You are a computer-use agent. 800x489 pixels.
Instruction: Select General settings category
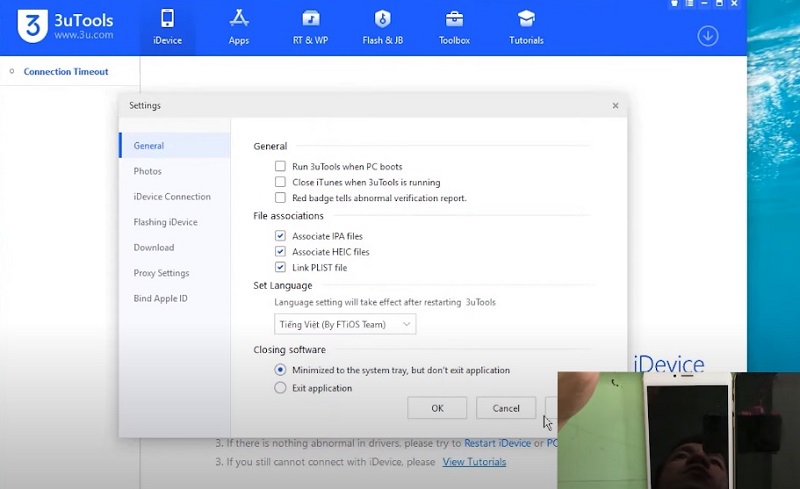tap(174, 145)
